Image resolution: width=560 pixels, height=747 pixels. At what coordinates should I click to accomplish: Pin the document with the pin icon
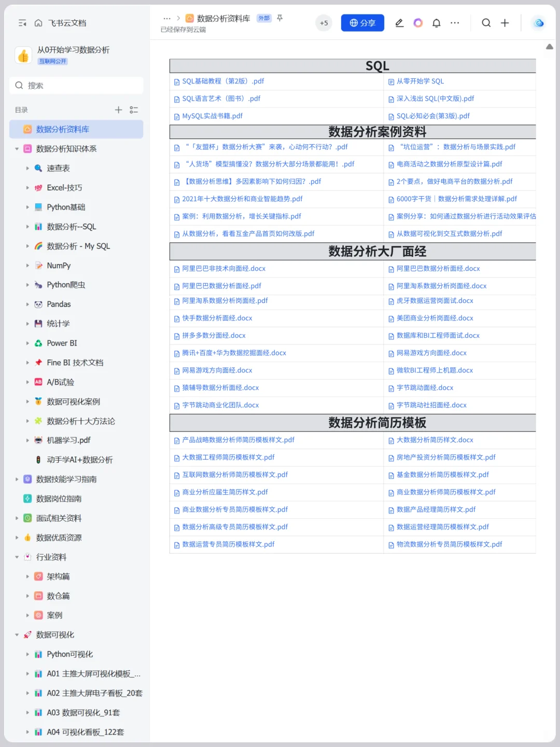[x=279, y=18]
